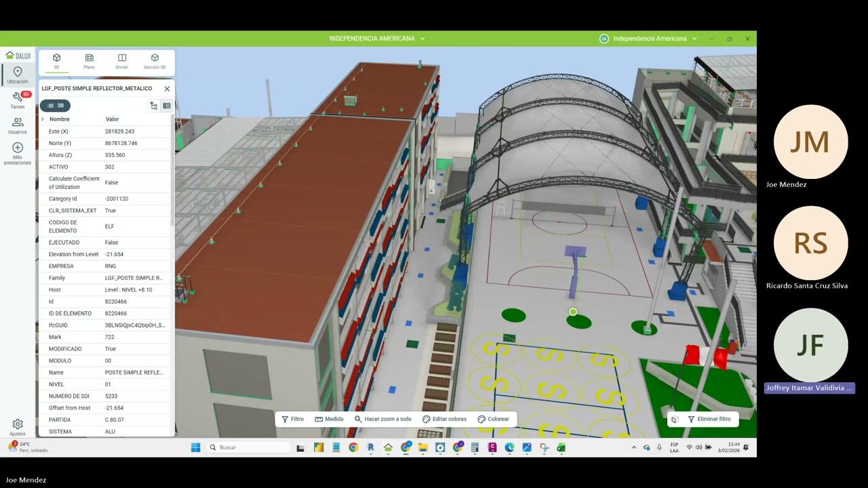Click Joffrey Itamar participant avatar JF
The image size is (868, 488).
[x=810, y=345]
